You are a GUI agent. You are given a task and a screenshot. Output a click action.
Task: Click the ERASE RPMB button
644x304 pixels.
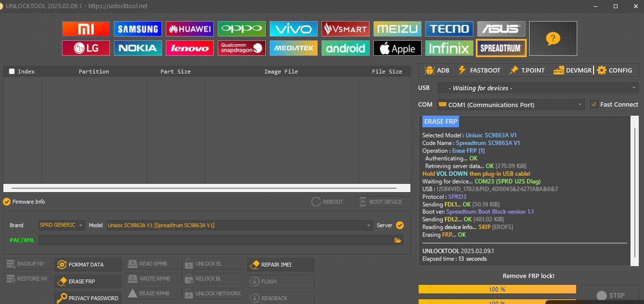tap(151, 293)
